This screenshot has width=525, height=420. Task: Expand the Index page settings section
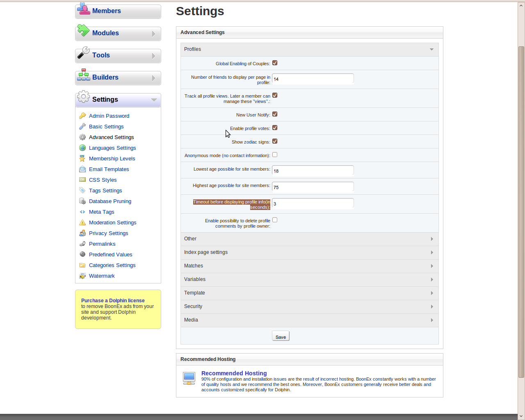(309, 253)
